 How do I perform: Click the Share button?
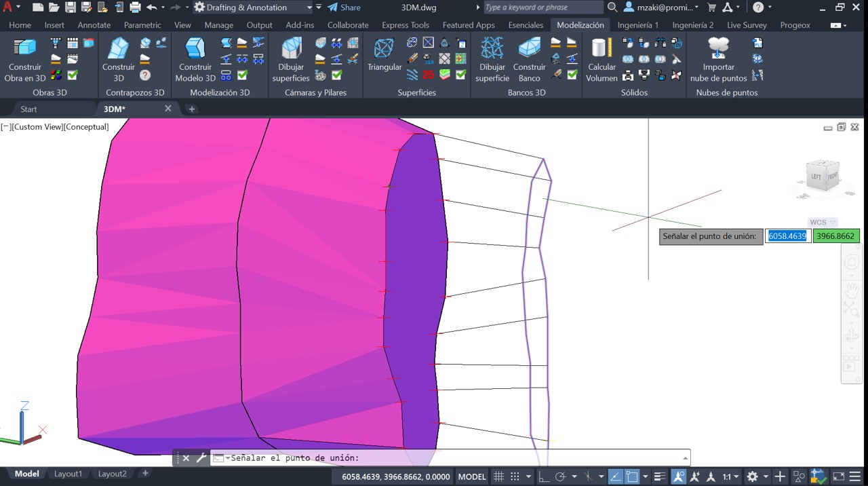click(344, 7)
